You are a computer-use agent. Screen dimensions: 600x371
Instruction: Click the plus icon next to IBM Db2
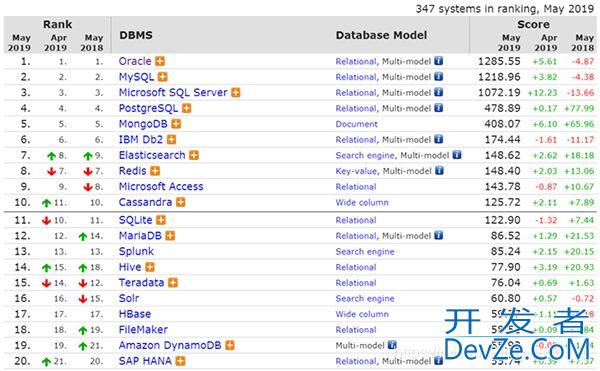[171, 140]
